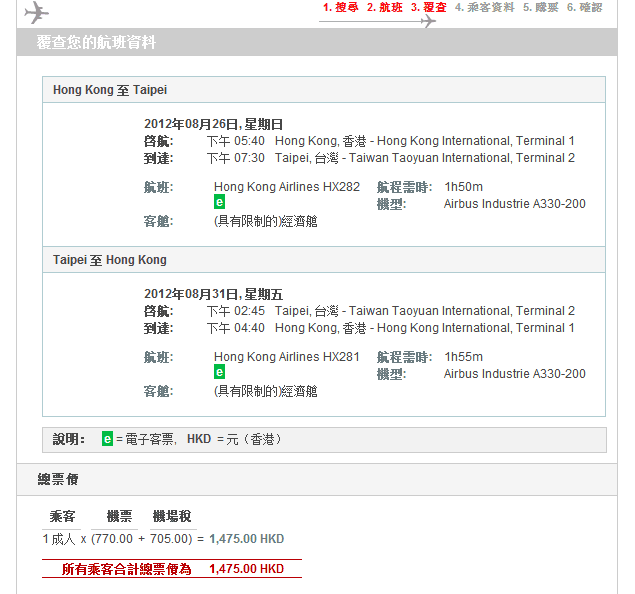Click the Hong Kong Airlines HX281 flight number

click(286, 357)
